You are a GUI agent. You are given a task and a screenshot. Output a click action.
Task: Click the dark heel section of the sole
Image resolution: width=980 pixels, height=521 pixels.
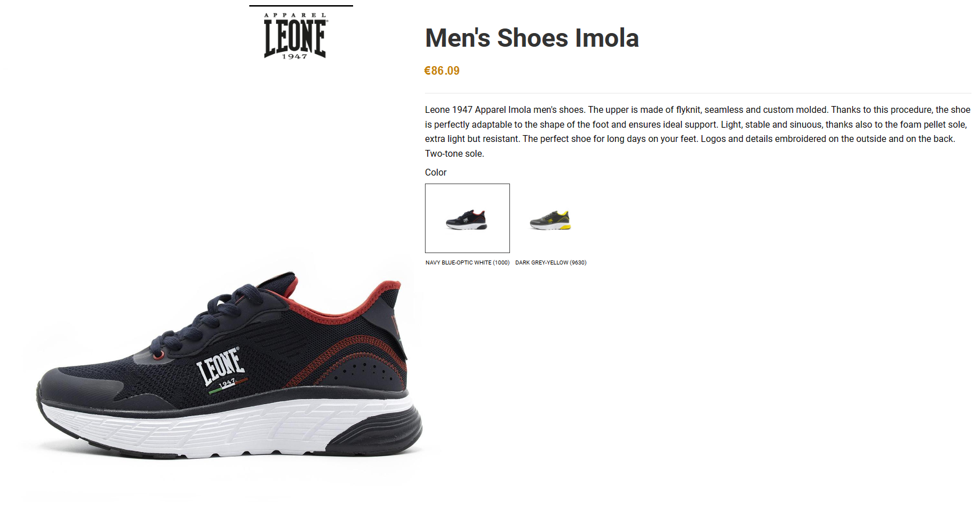[376, 434]
